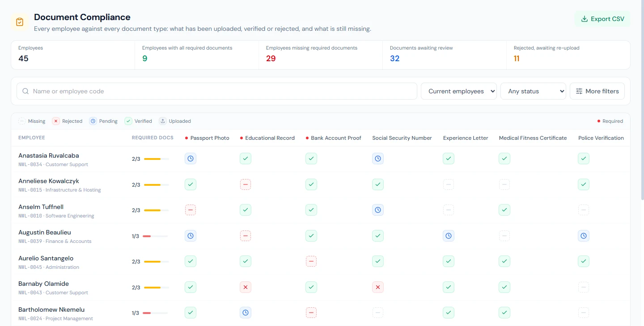The image size is (644, 326).
Task: Open the Current employees dropdown
Action: pyautogui.click(x=459, y=91)
